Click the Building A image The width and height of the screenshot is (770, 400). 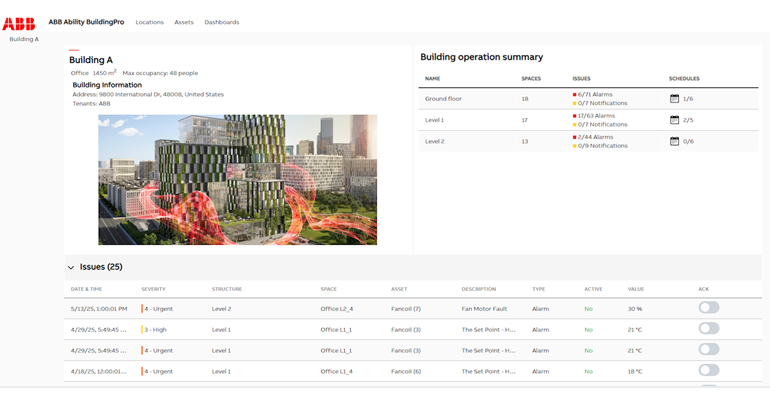click(238, 180)
